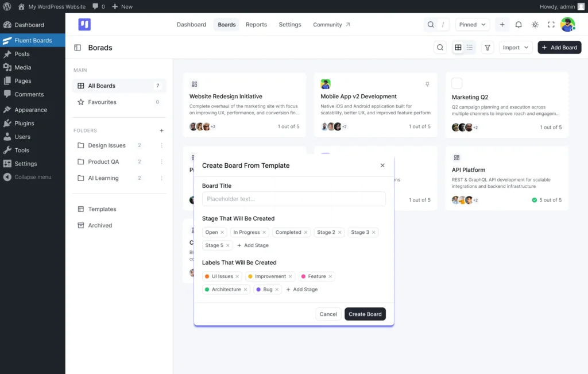Image resolution: width=588 pixels, height=374 pixels.
Task: Open the API Platform board card
Action: [506, 179]
